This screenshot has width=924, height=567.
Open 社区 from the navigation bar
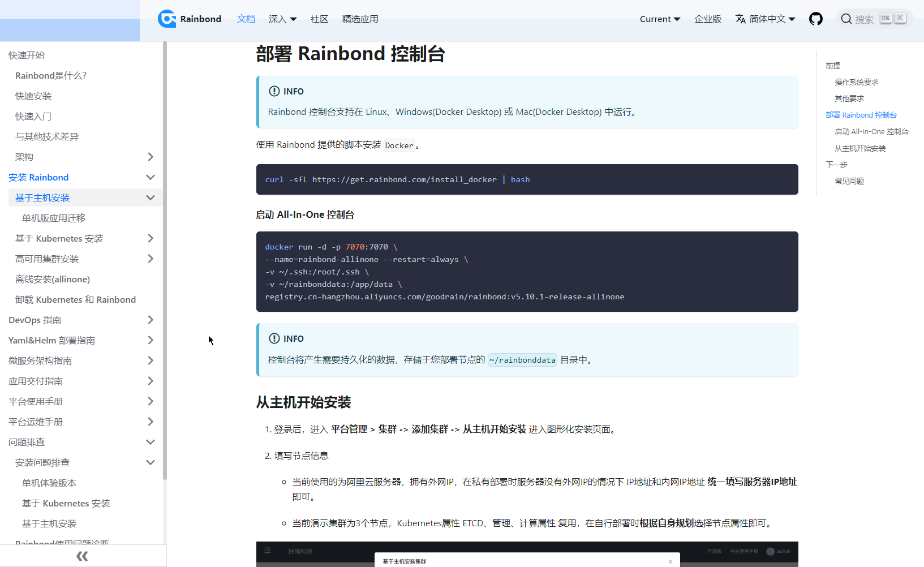coord(319,19)
